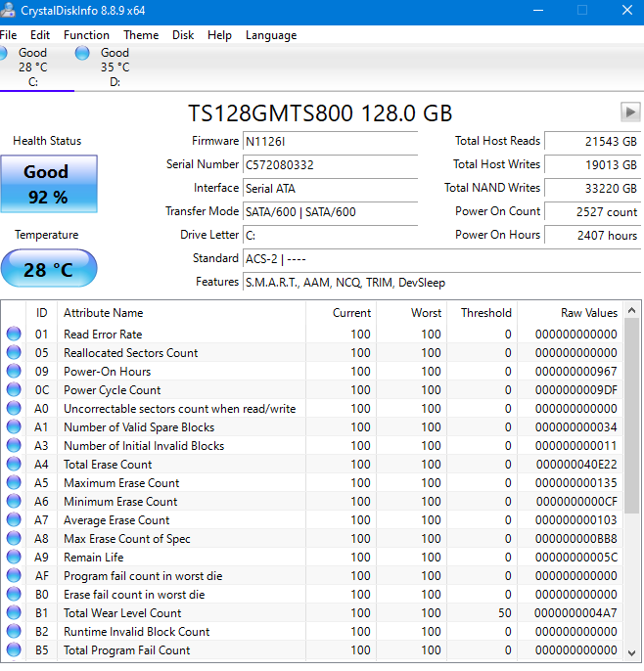The width and height of the screenshot is (644, 671).
Task: Click the Current column header
Action: (342, 313)
